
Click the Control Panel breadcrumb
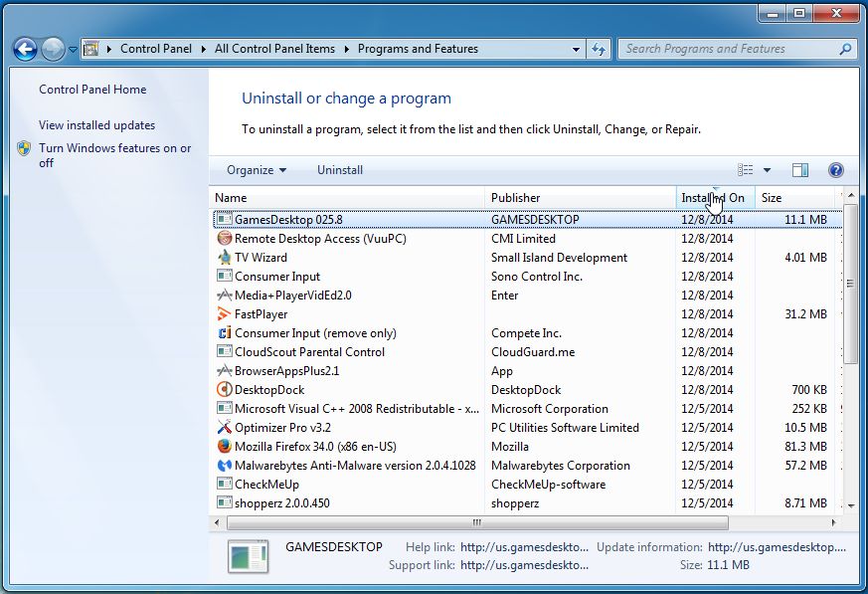tap(156, 49)
